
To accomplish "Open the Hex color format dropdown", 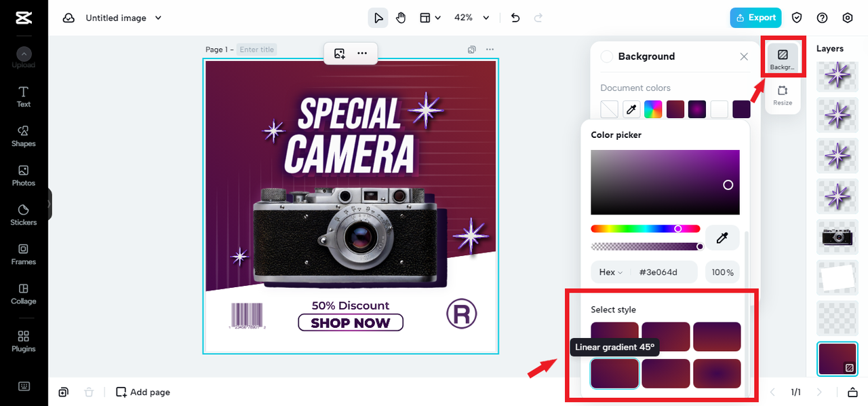I will pyautogui.click(x=610, y=272).
